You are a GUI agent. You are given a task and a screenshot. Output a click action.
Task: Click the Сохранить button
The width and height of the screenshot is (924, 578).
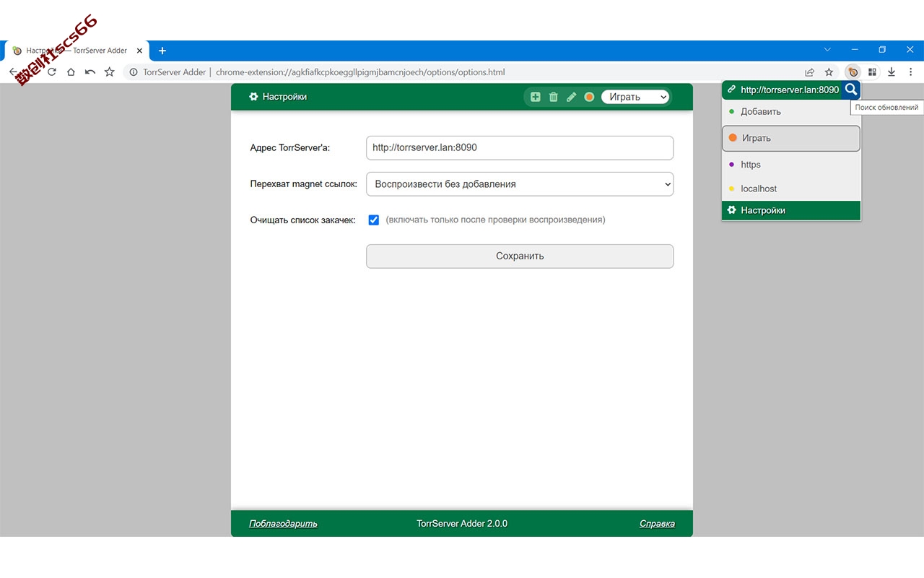click(520, 256)
